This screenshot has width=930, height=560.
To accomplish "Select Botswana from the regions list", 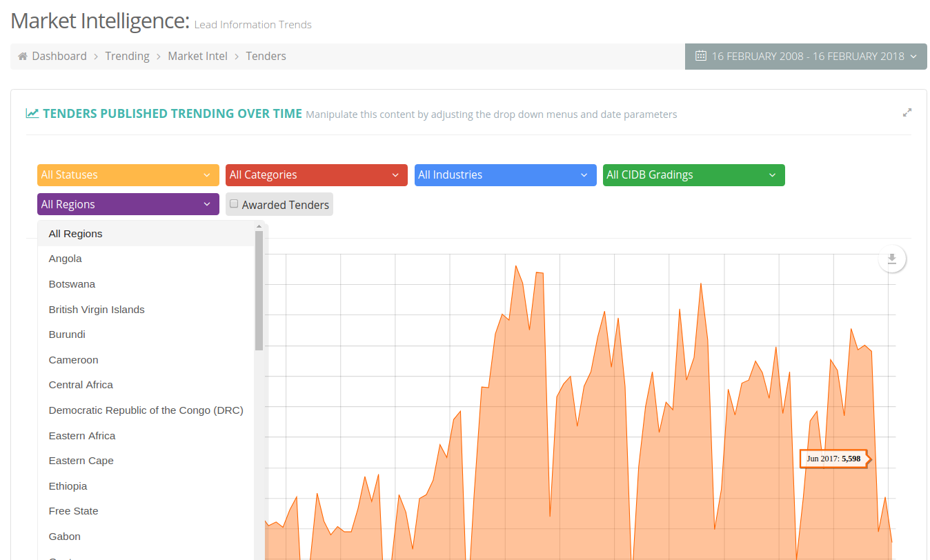I will click(x=146, y=284).
